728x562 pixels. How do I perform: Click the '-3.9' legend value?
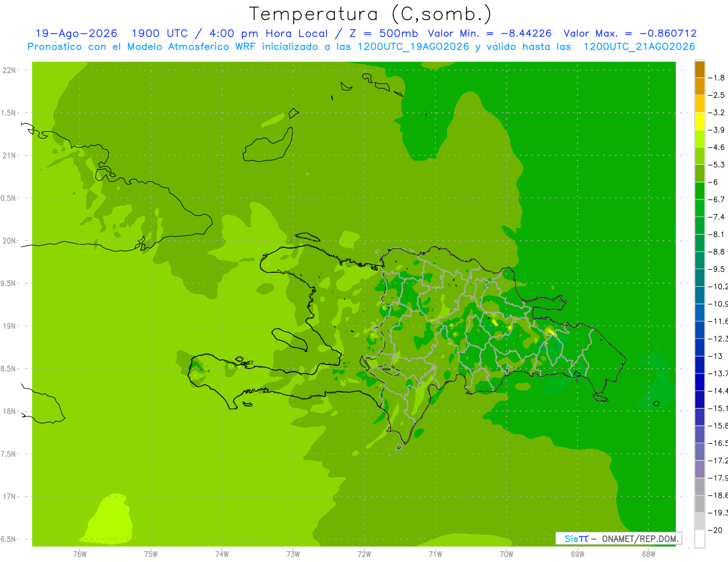[717, 130]
